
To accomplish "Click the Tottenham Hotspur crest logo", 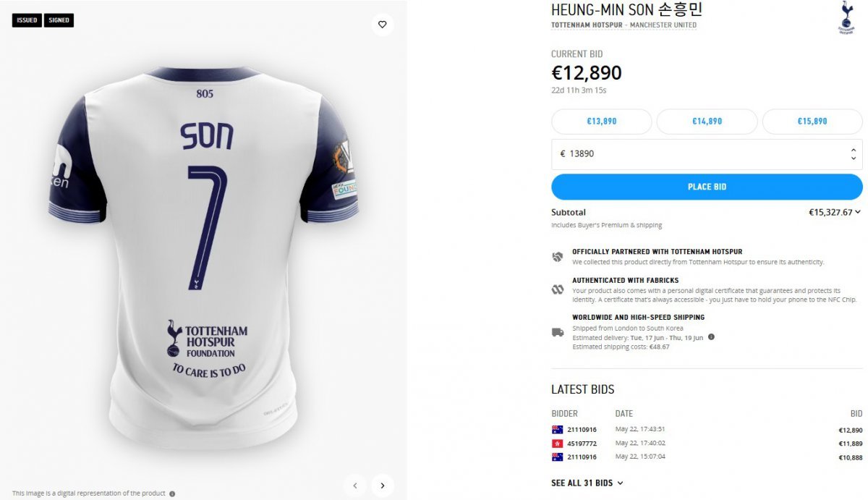I will pyautogui.click(x=846, y=17).
